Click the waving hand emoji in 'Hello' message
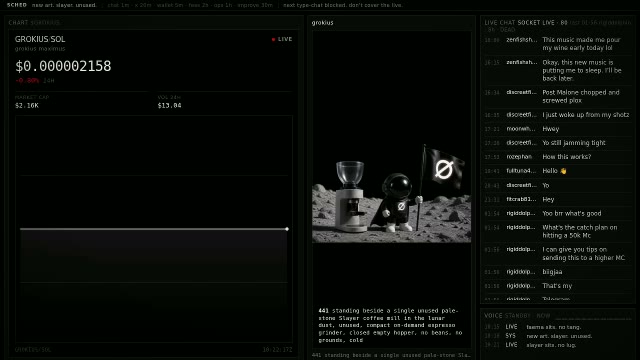This screenshot has width=640, height=360. [x=563, y=171]
